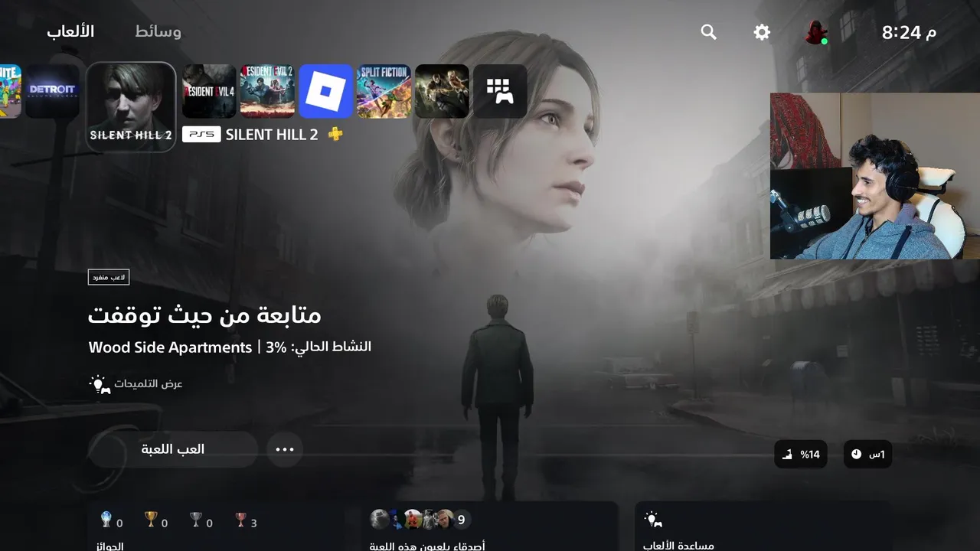Image resolution: width=980 pixels, height=551 pixels.
Task: Select the game tile after Split Fiction
Action: 442,91
